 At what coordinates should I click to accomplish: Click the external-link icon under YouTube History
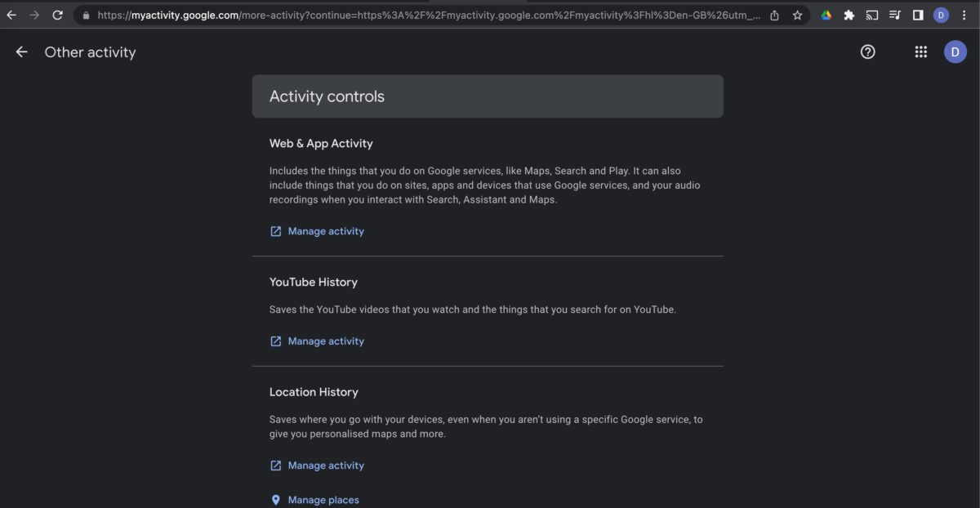coord(276,341)
